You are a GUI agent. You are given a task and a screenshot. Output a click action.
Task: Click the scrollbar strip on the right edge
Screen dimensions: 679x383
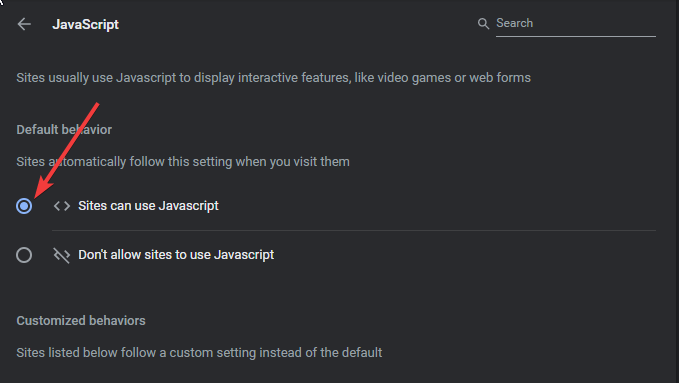pos(676,192)
